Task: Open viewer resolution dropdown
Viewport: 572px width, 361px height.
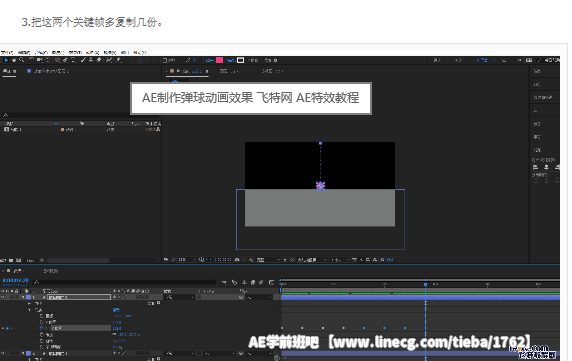Action: point(268,260)
